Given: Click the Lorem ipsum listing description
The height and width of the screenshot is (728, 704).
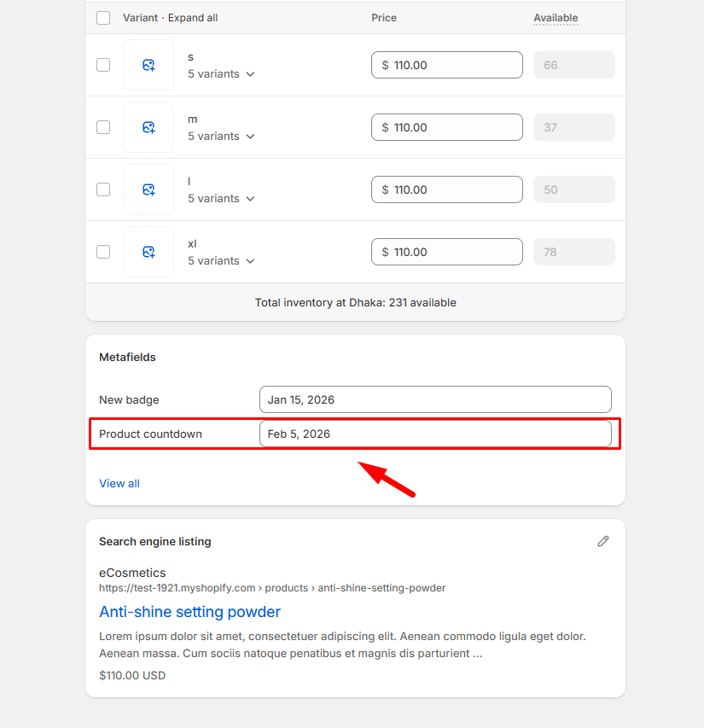Looking at the screenshot, I should click(x=342, y=644).
